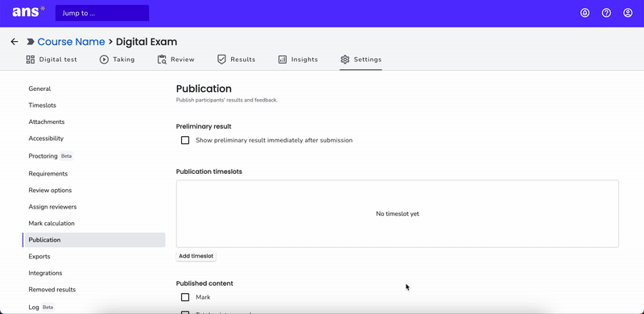Image resolution: width=644 pixels, height=314 pixels.
Task: Click the Publication page heading
Action: click(x=204, y=89)
